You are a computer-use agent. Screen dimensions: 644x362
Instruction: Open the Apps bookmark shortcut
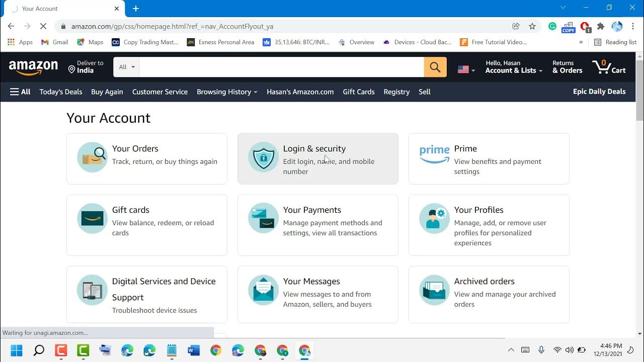click(20, 42)
